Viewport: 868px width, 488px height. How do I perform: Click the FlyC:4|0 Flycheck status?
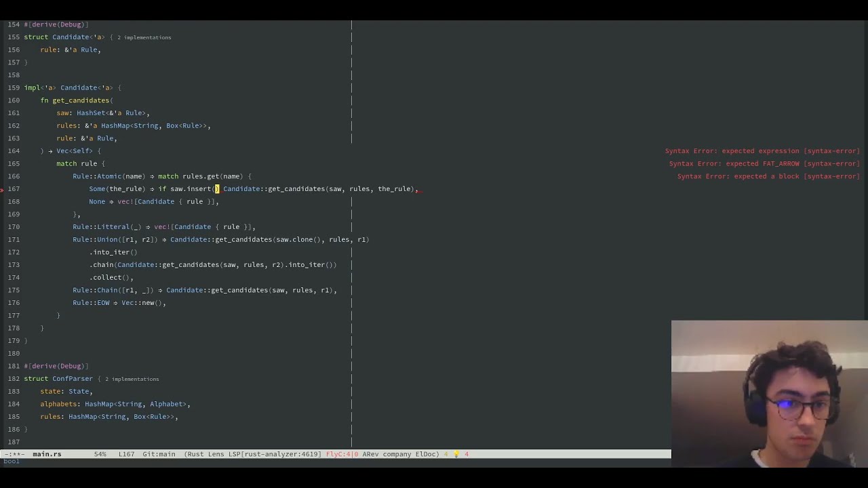(342, 454)
